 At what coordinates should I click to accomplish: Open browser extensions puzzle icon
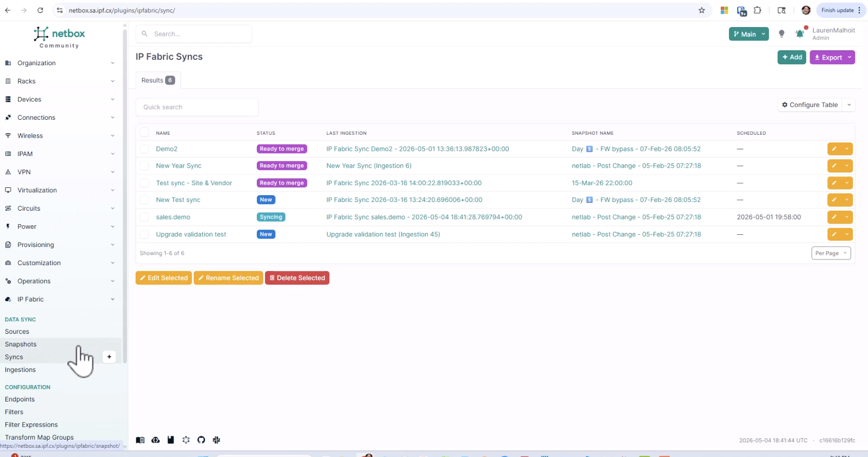point(757,10)
